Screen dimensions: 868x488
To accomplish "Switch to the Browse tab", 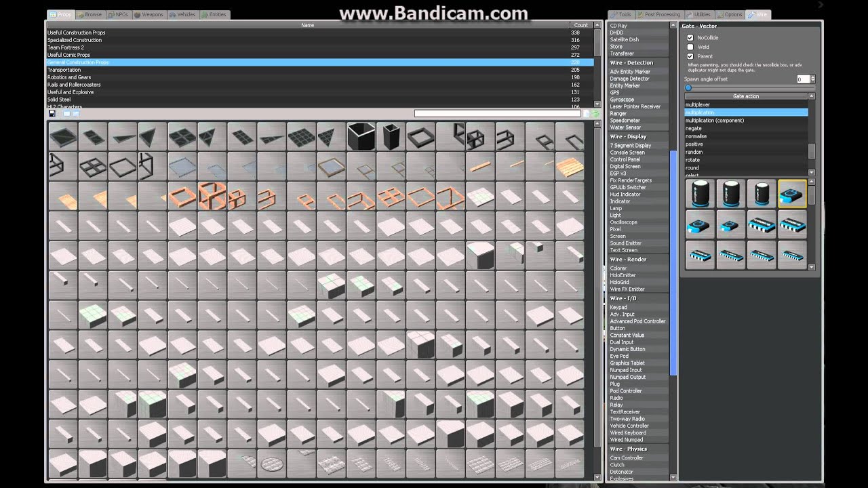I will tap(90, 14).
